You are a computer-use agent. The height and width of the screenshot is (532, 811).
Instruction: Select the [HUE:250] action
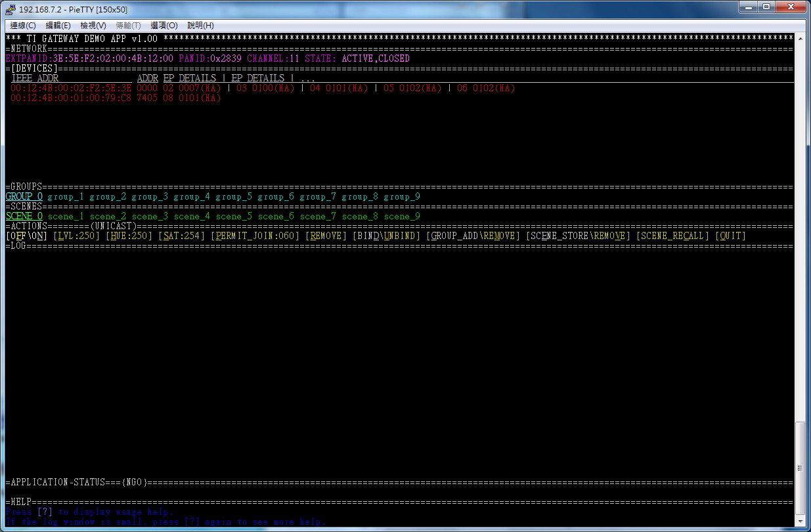pos(129,236)
